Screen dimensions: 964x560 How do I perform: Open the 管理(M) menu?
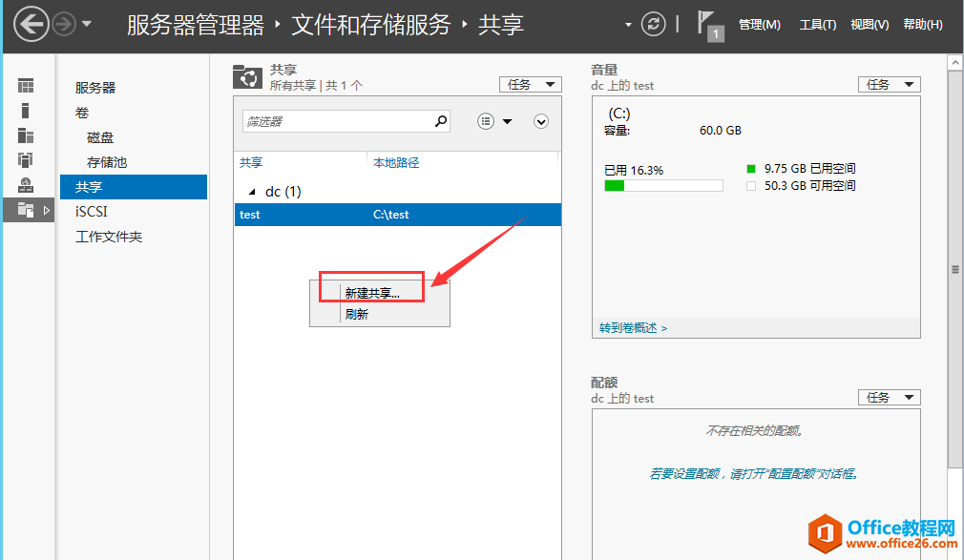759,25
